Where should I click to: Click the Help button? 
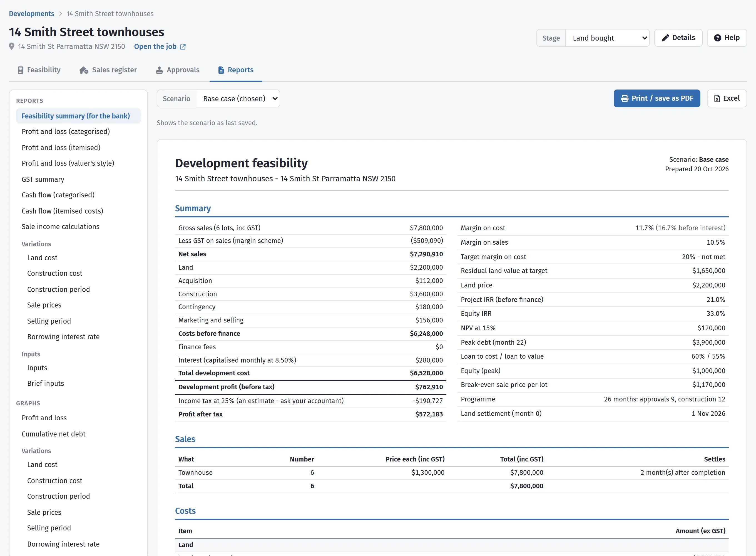(727, 38)
